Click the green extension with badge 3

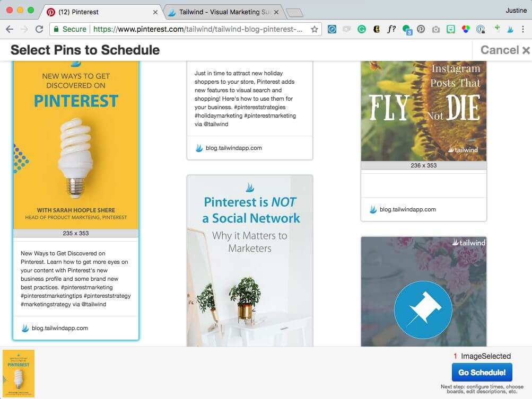406,30
